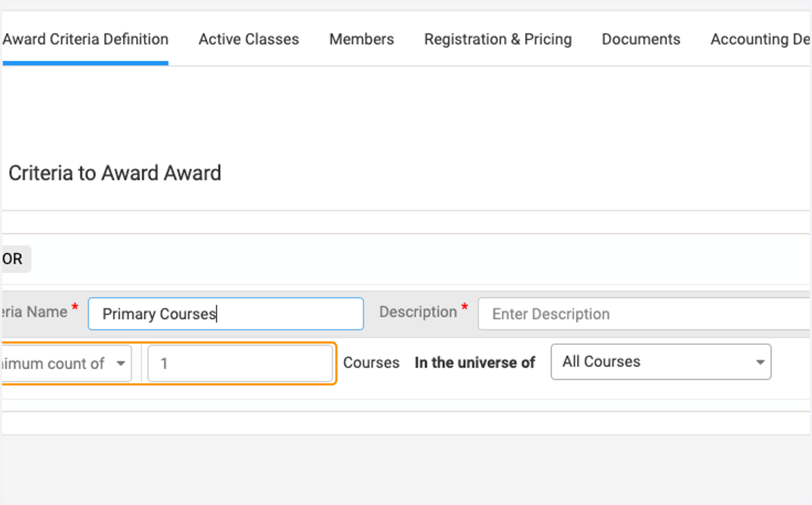Click the 'In the universe of' label
The width and height of the screenshot is (812, 505).
475,363
